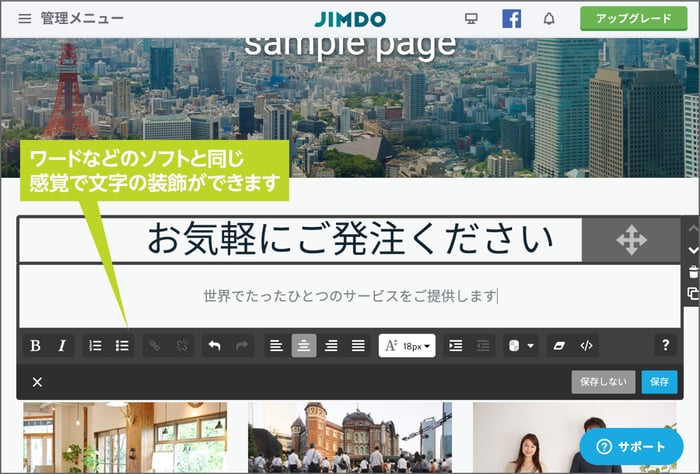Click the Tokyo Station photo thumbnail

(x=350, y=437)
